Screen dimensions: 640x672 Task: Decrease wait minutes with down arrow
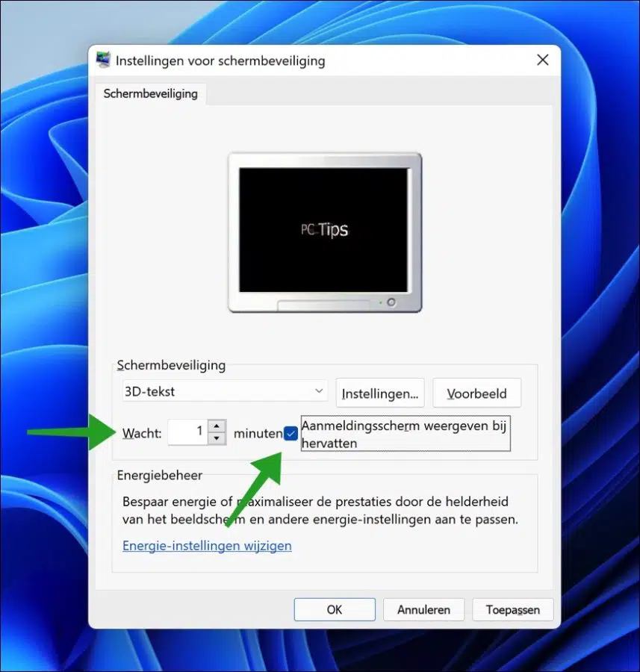(217, 438)
